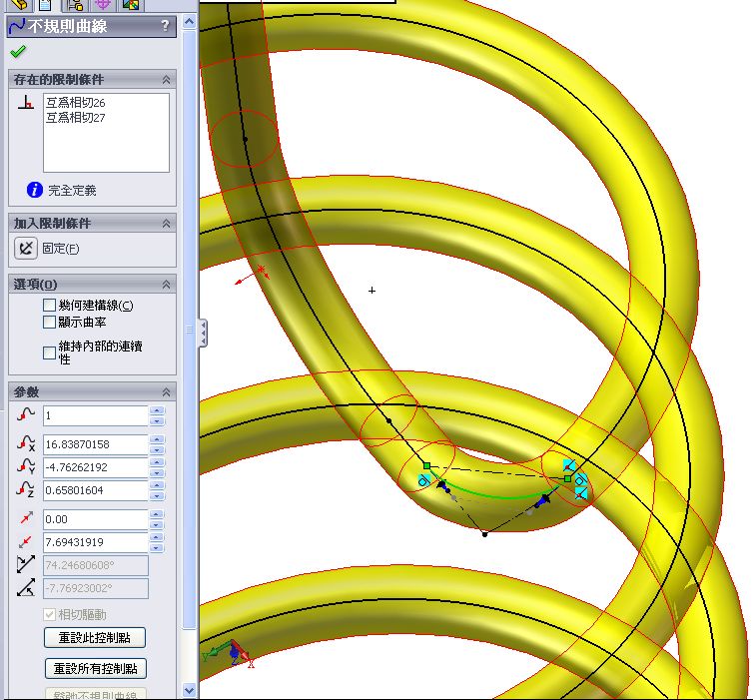Click the X coordinate icon
753x700 pixels.
coord(26,442)
